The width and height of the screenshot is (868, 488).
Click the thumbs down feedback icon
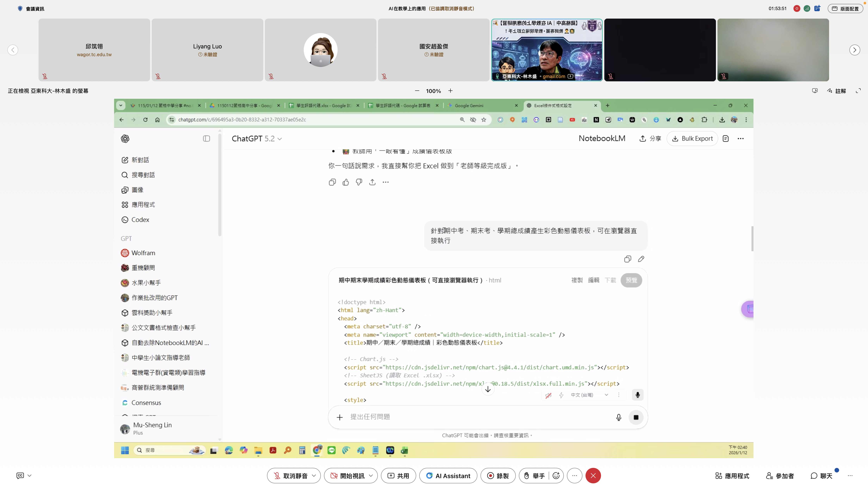pyautogui.click(x=359, y=182)
